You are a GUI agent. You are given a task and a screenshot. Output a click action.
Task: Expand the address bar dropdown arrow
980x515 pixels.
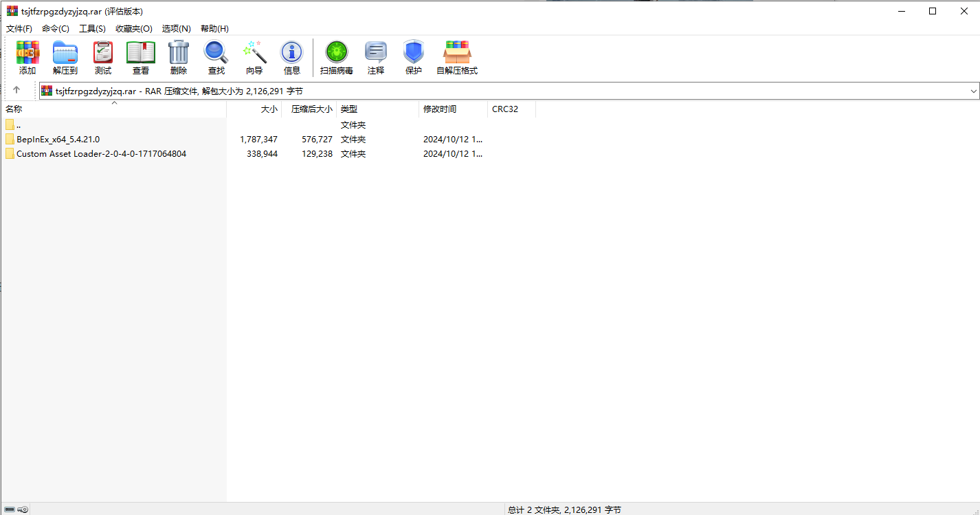973,91
